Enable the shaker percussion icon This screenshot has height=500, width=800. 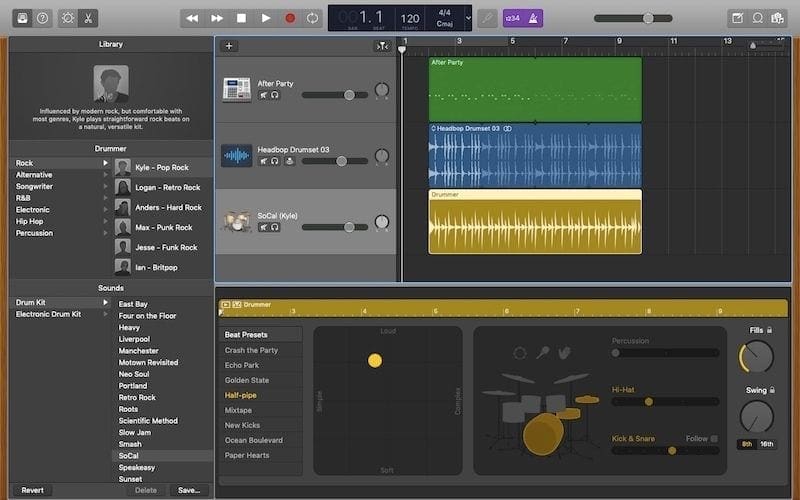tap(542, 353)
